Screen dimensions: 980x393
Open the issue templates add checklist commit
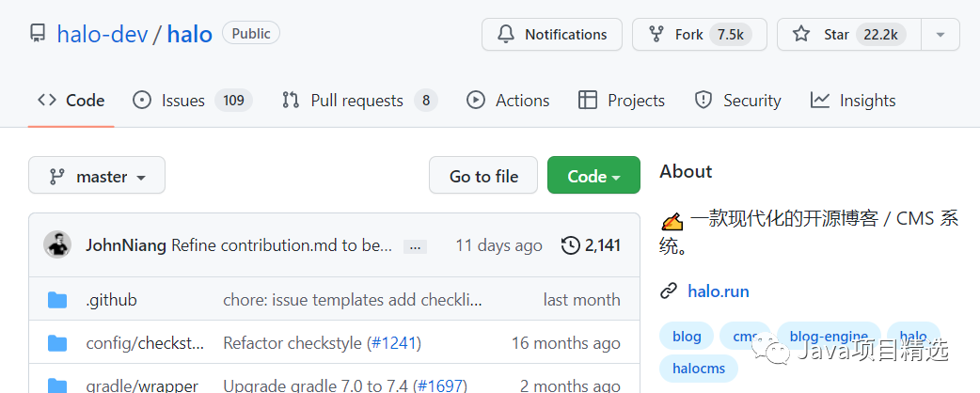point(353,300)
